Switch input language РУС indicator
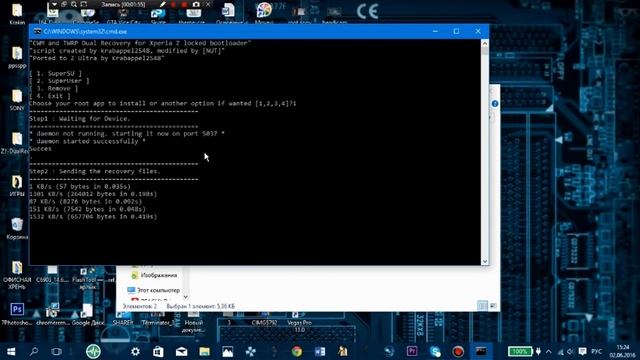The width and height of the screenshot is (640, 360). [x=597, y=351]
